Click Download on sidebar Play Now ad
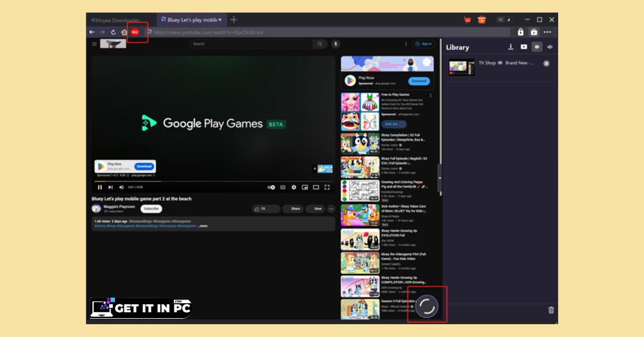This screenshot has width=644, height=337. click(x=419, y=81)
